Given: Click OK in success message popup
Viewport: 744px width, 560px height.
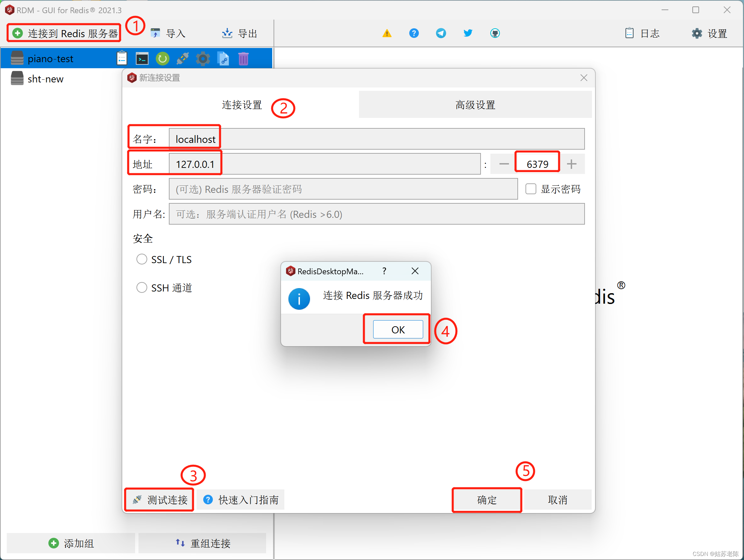Looking at the screenshot, I should click(x=398, y=329).
